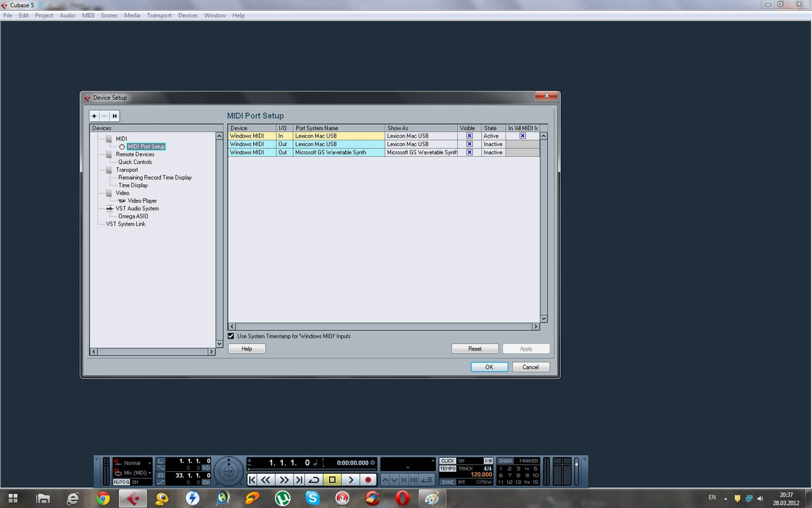812x508 pixels.
Task: Toggle In 'All MIDI Inputs' for Lexicon
Action: coord(523,136)
